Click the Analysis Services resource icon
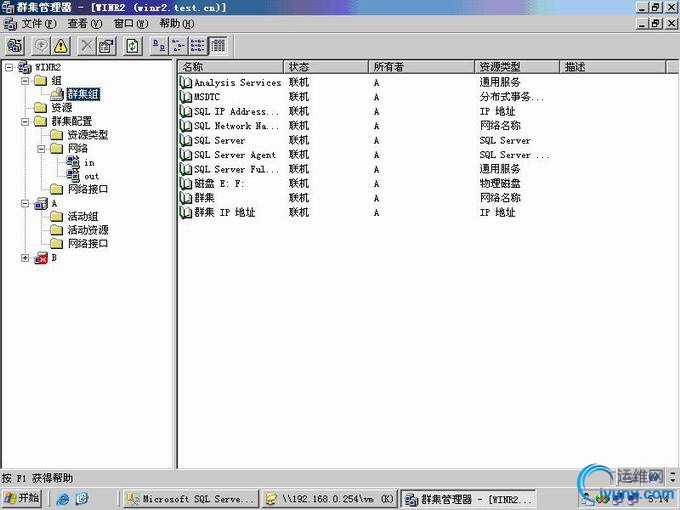 pos(186,82)
